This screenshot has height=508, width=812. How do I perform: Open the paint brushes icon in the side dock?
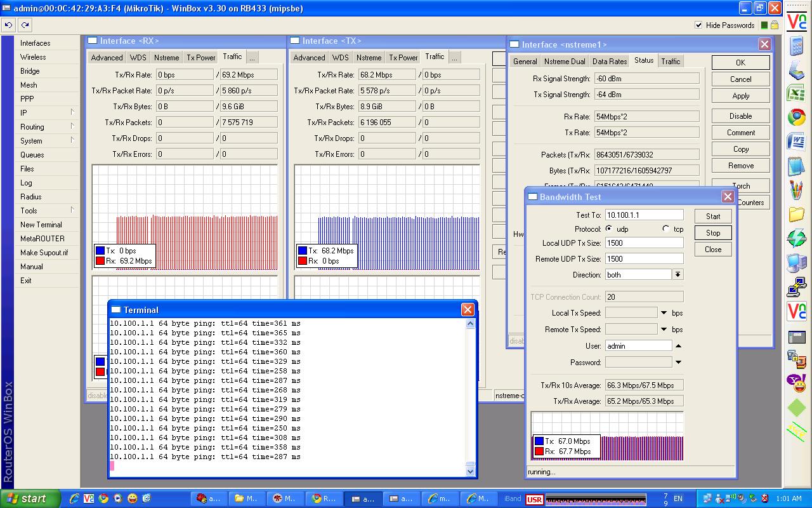click(796, 190)
